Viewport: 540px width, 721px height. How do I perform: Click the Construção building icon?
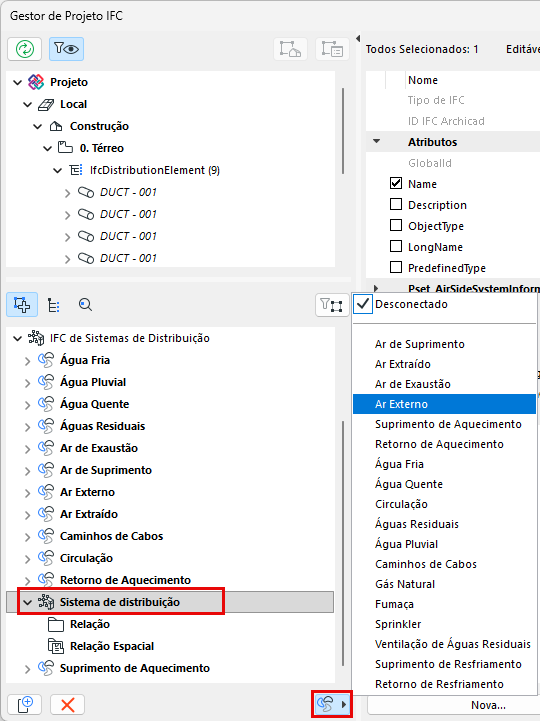pos(56,126)
